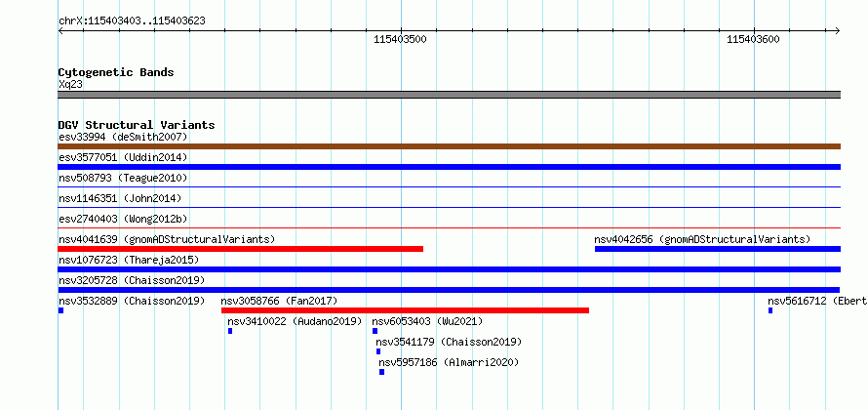Select the red nsv3058766 Fan2017 bar

405,310
